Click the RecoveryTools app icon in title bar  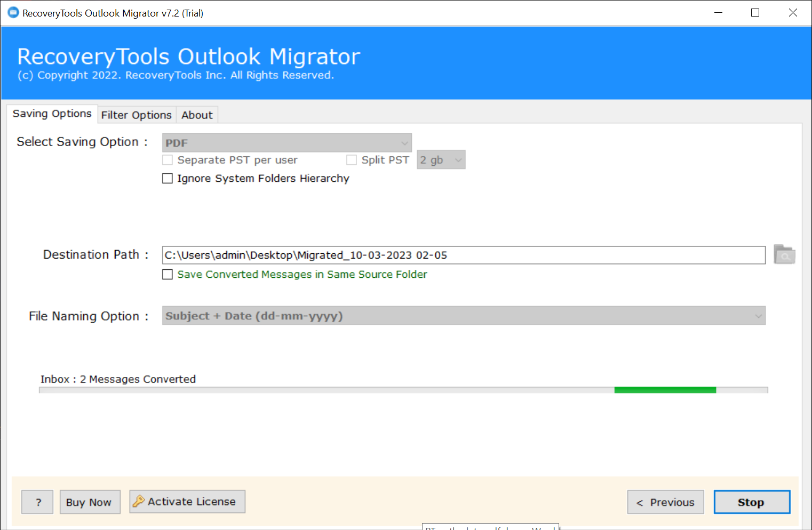13,13
